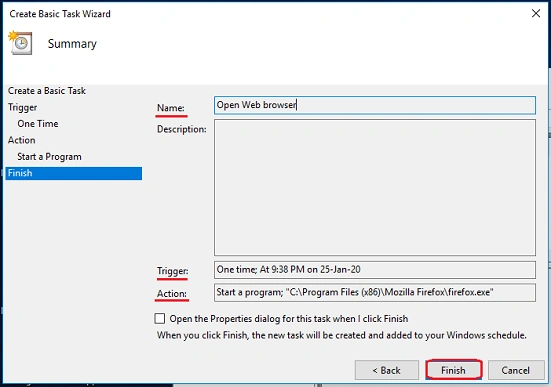
Task: Click the Summary heading text
Action: (x=72, y=44)
